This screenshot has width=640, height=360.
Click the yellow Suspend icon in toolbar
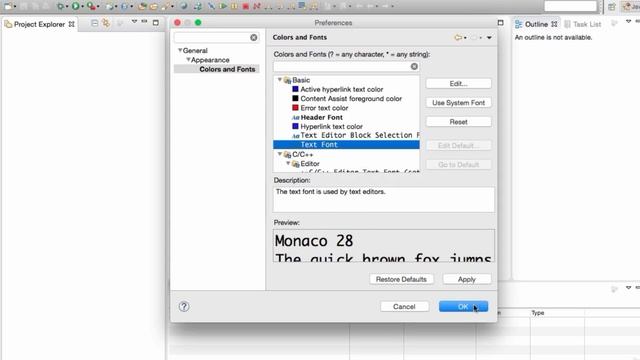click(x=234, y=6)
